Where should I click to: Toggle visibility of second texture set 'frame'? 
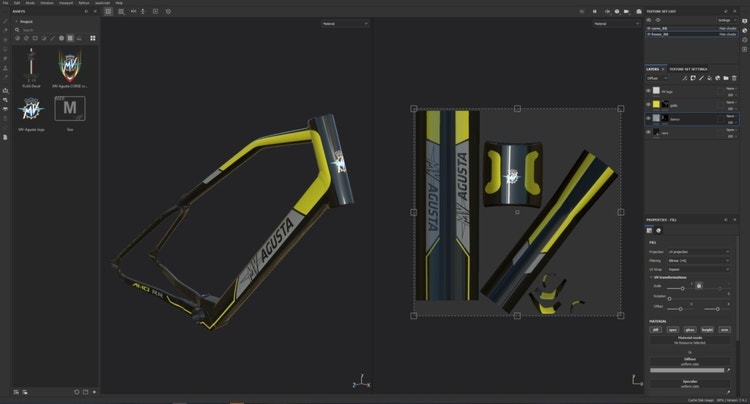(649, 34)
